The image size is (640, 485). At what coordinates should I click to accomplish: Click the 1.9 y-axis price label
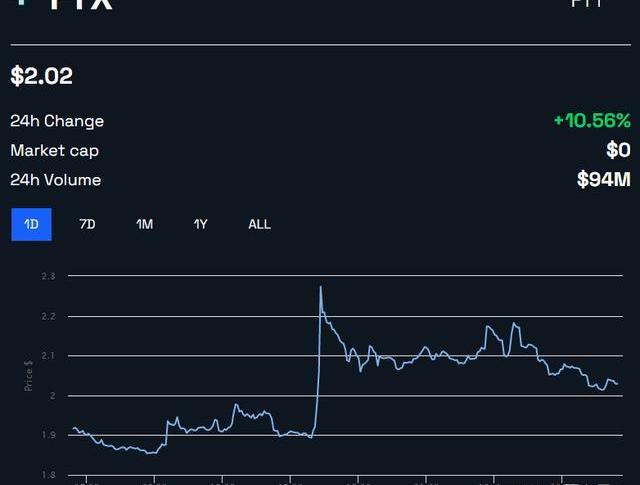pos(48,435)
